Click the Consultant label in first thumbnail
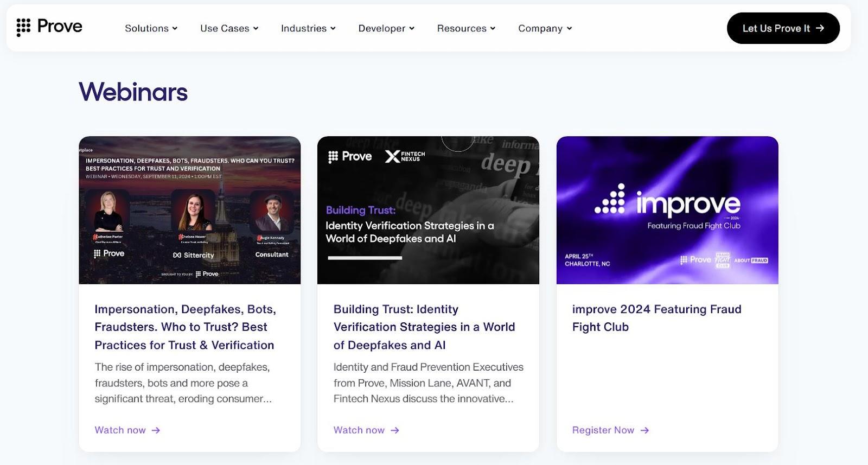 [272, 254]
